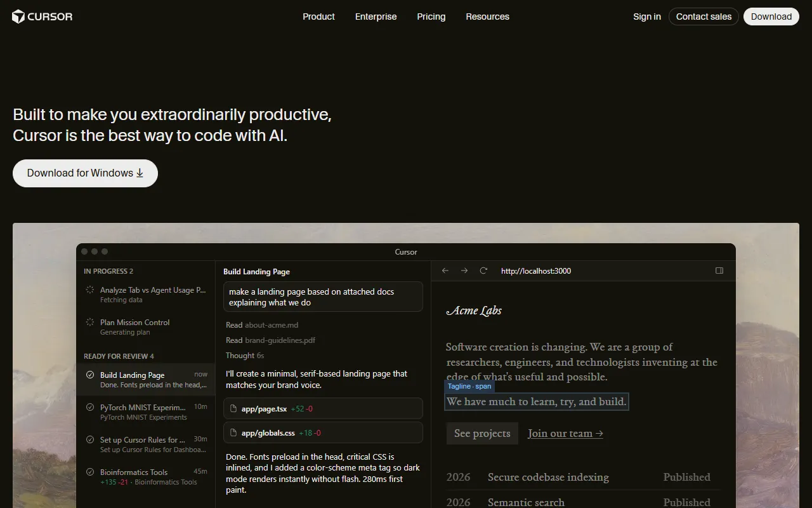Click the checkmark icon on Build Landing Page
812x508 pixels.
[90, 375]
